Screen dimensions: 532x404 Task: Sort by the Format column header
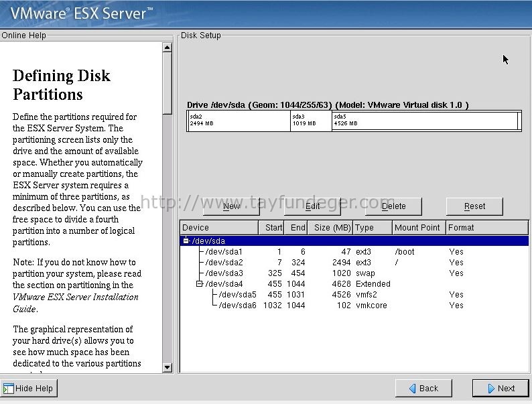coord(487,228)
